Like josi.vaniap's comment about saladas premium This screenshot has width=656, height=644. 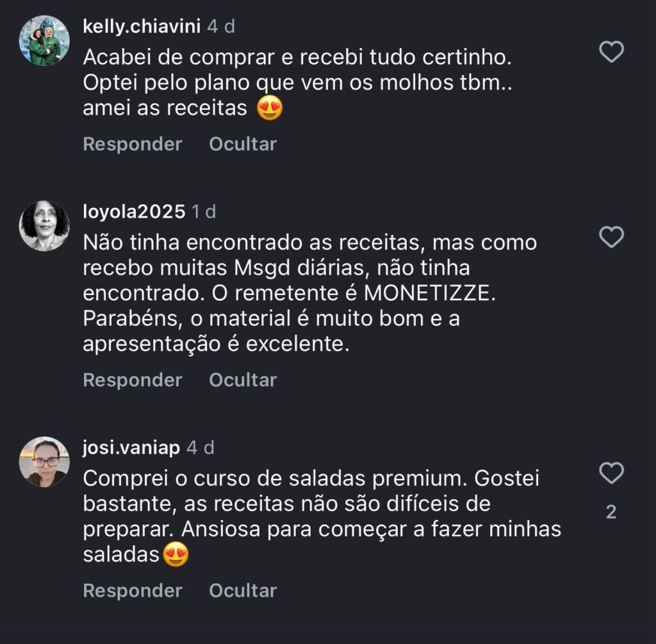click(x=611, y=474)
